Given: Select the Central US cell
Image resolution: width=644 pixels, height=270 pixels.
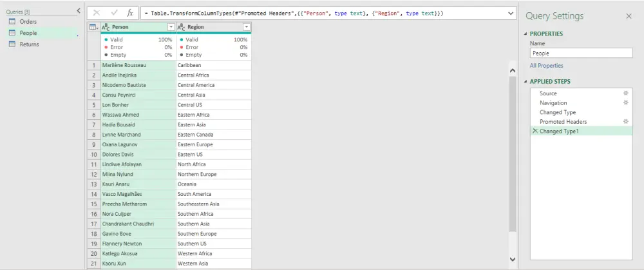Looking at the screenshot, I should (x=214, y=105).
